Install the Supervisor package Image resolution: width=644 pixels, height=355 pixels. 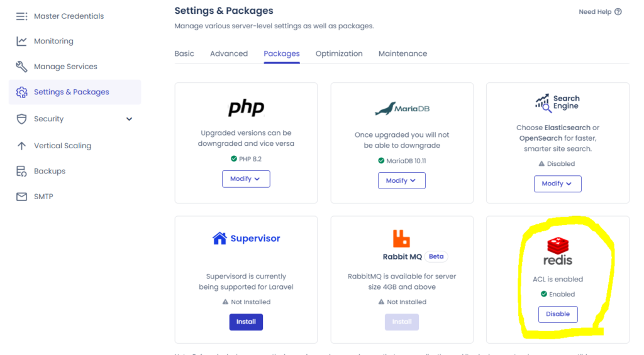tap(246, 322)
